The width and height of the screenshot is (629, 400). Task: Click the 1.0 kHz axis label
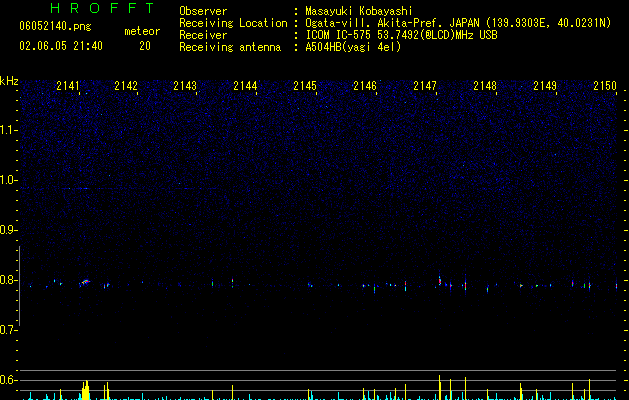coord(9,180)
